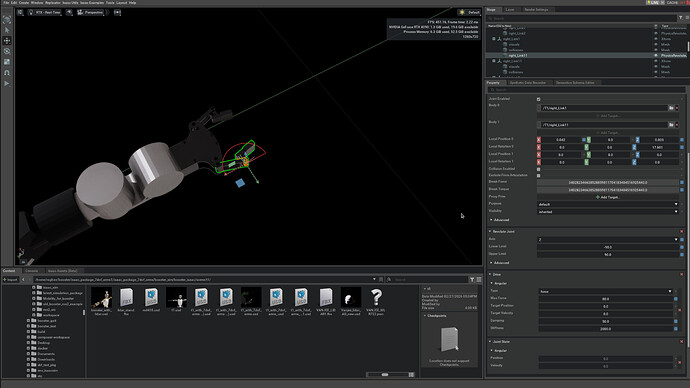The image size is (690, 388).
Task: Toggle the Joint Enabled checkbox
Action: click(x=539, y=99)
